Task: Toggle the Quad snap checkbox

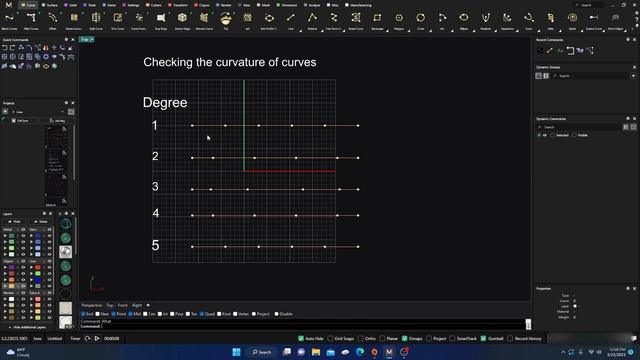Action: click(x=202, y=314)
